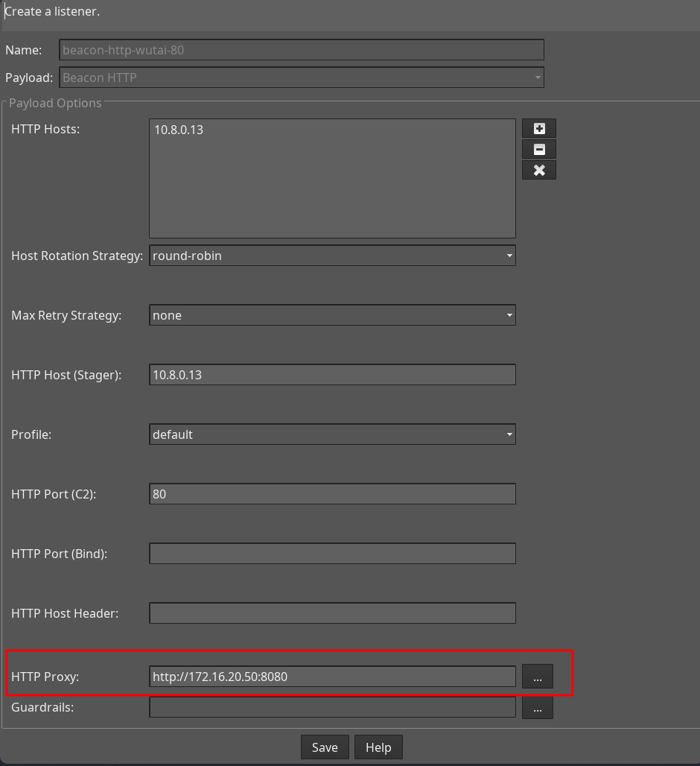Click the minus icon to remove host
The image size is (700, 766).
[538, 150]
